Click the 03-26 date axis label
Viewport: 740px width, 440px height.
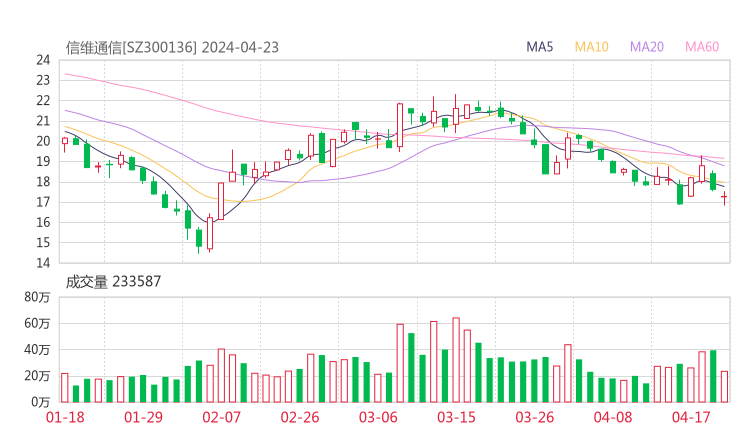coord(534,417)
